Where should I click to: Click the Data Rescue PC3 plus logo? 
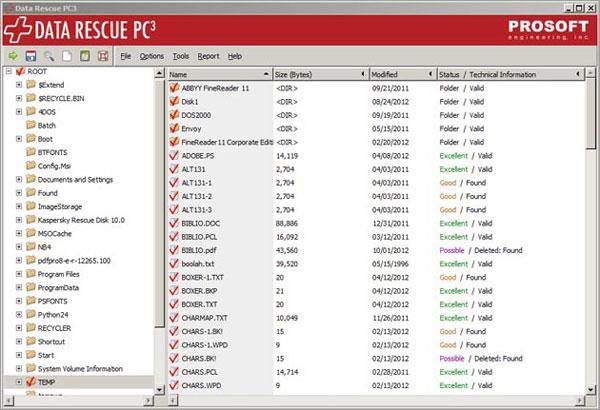coord(17,30)
